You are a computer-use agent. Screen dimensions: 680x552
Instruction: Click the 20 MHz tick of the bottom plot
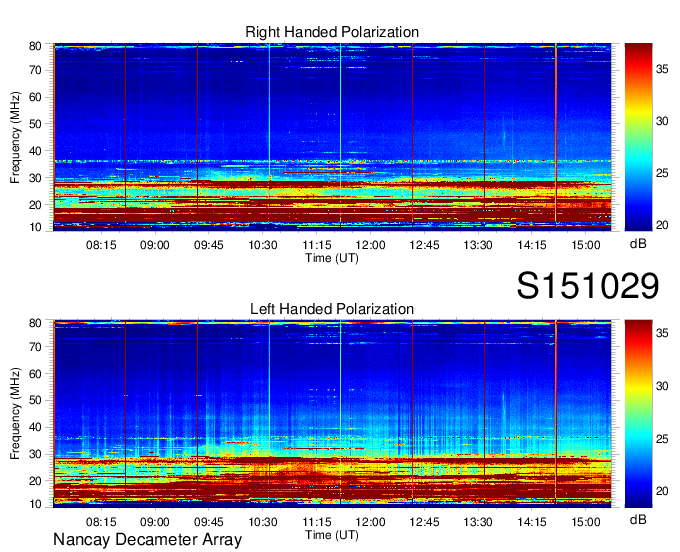click(x=35, y=481)
